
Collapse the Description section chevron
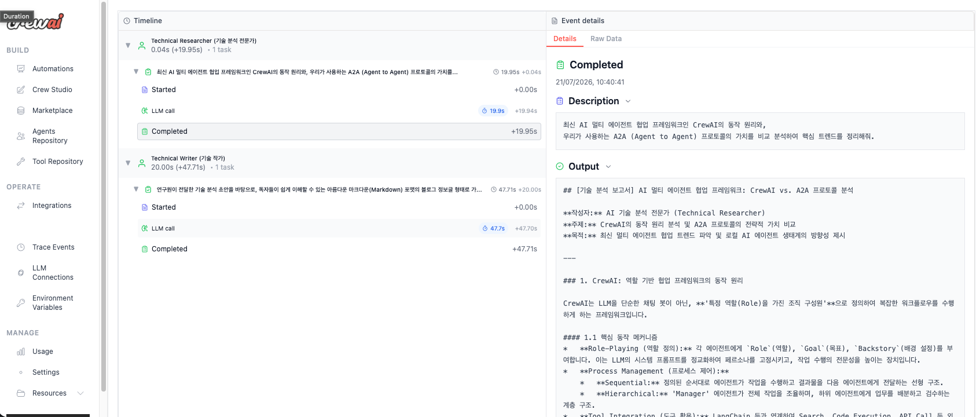[x=628, y=101]
